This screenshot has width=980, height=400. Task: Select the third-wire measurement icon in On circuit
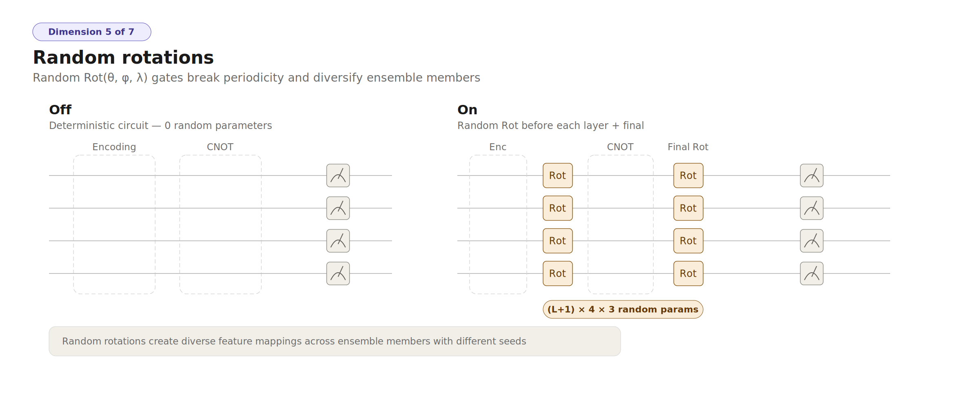(x=812, y=241)
